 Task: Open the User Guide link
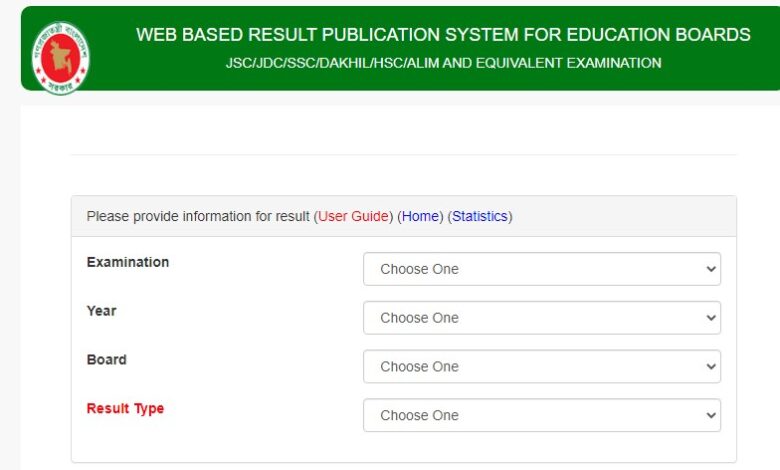353,216
